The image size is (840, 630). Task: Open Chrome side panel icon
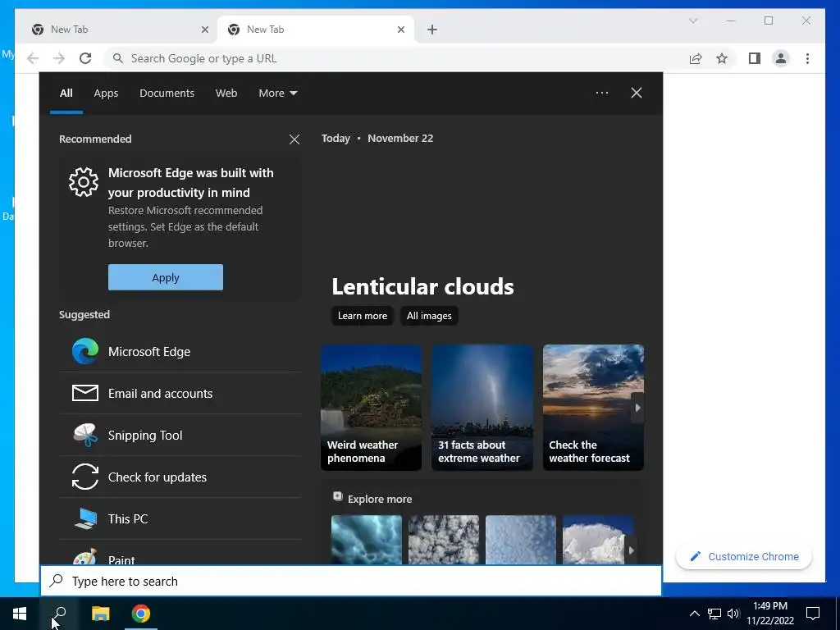pyautogui.click(x=755, y=58)
